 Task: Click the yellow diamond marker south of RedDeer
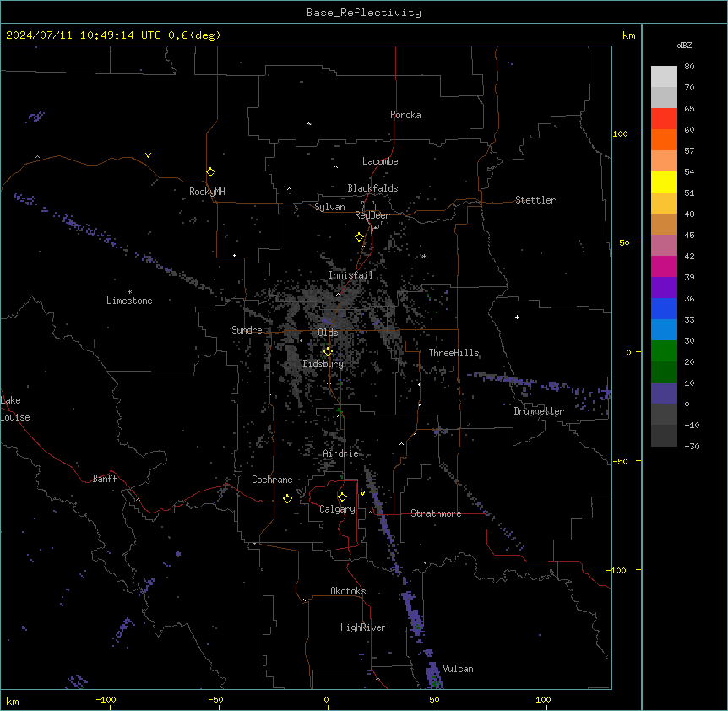[360, 237]
